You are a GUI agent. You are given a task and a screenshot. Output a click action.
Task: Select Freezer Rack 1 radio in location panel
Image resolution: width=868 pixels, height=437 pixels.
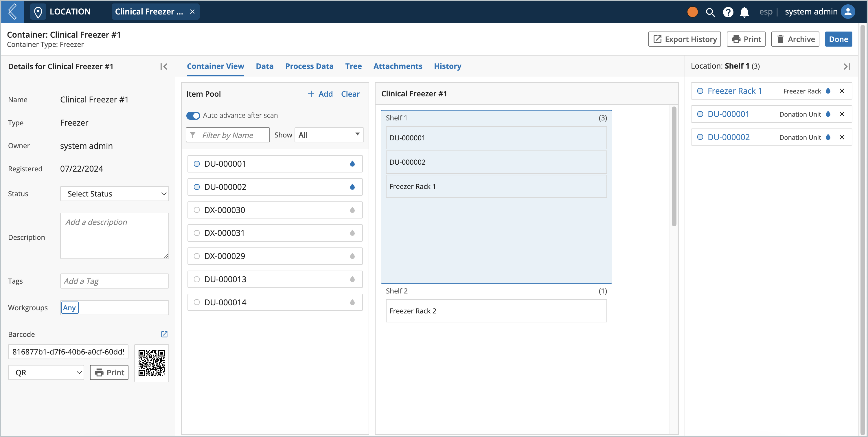point(700,91)
